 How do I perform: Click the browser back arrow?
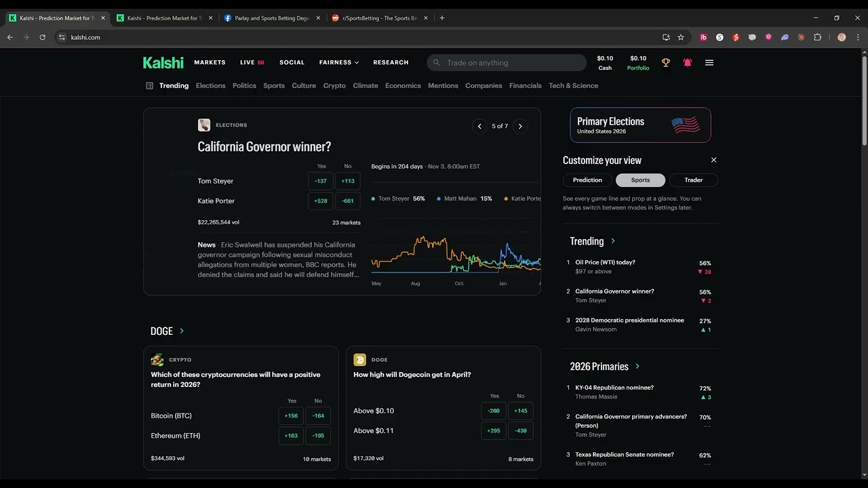(x=10, y=37)
